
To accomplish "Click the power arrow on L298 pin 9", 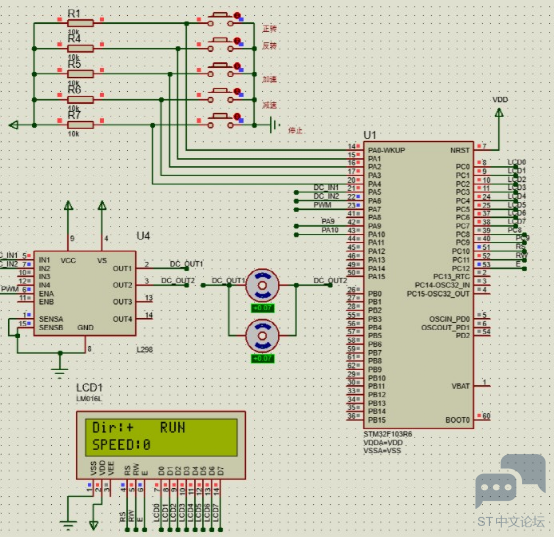I will tap(68, 206).
